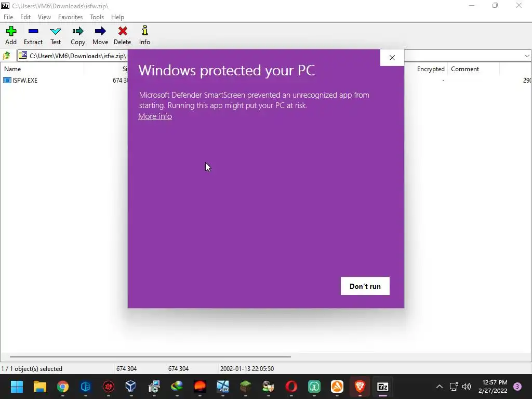532x399 pixels.
Task: Open the File menu
Action: 8,17
